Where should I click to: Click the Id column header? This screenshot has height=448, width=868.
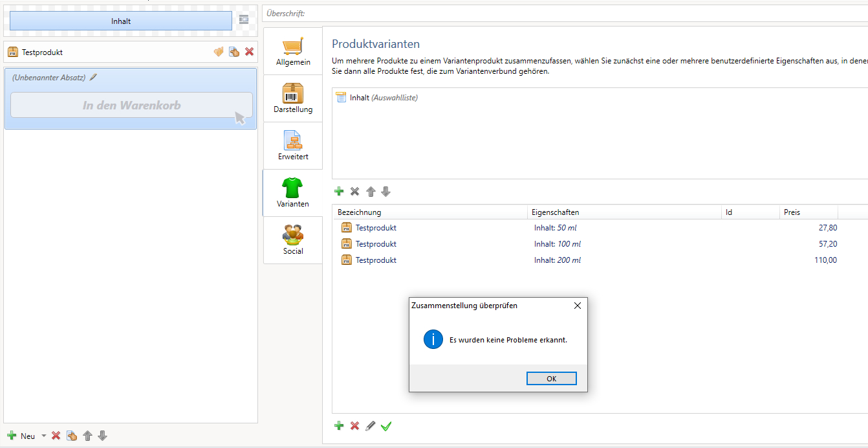tap(750, 212)
